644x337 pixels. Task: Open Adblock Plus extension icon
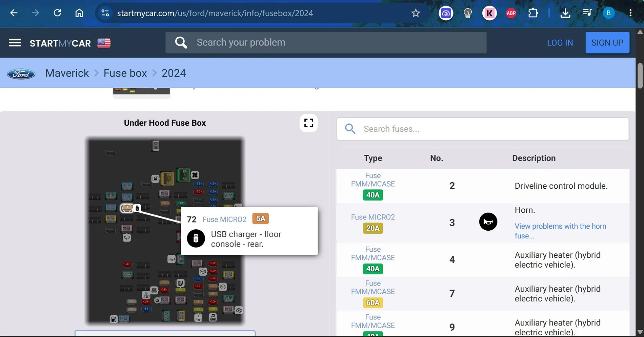pyautogui.click(x=511, y=13)
